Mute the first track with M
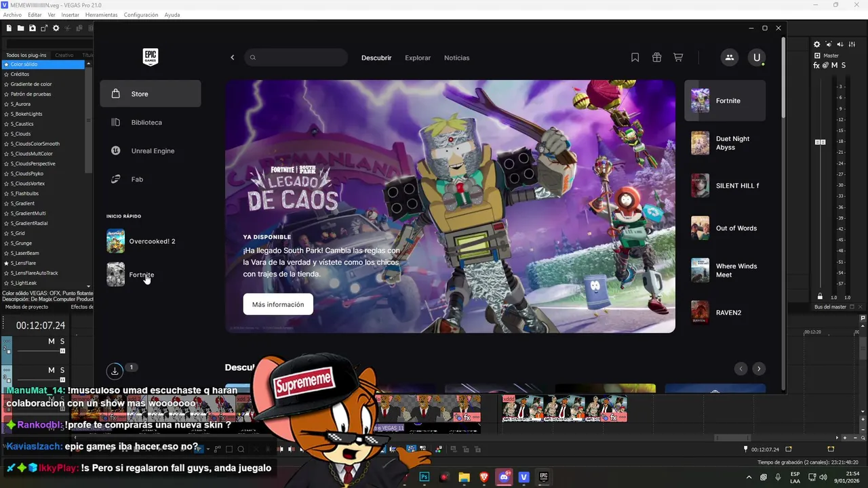Image resolution: width=868 pixels, height=488 pixels. [52, 342]
